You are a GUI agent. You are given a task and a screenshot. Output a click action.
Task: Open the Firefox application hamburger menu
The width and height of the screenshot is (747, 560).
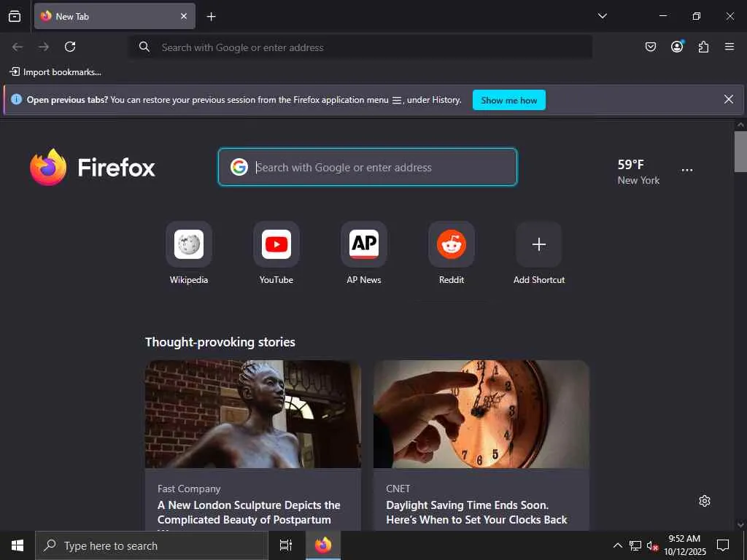pos(729,47)
